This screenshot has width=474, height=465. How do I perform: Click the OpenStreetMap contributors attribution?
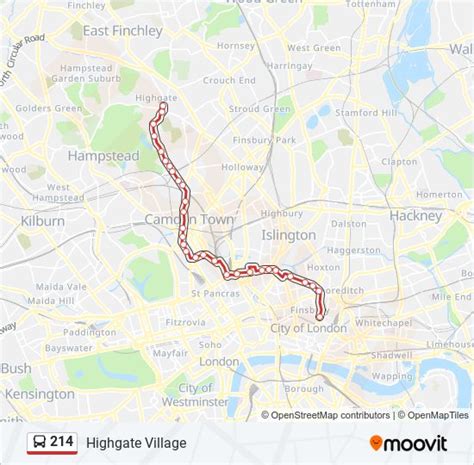click(x=326, y=415)
